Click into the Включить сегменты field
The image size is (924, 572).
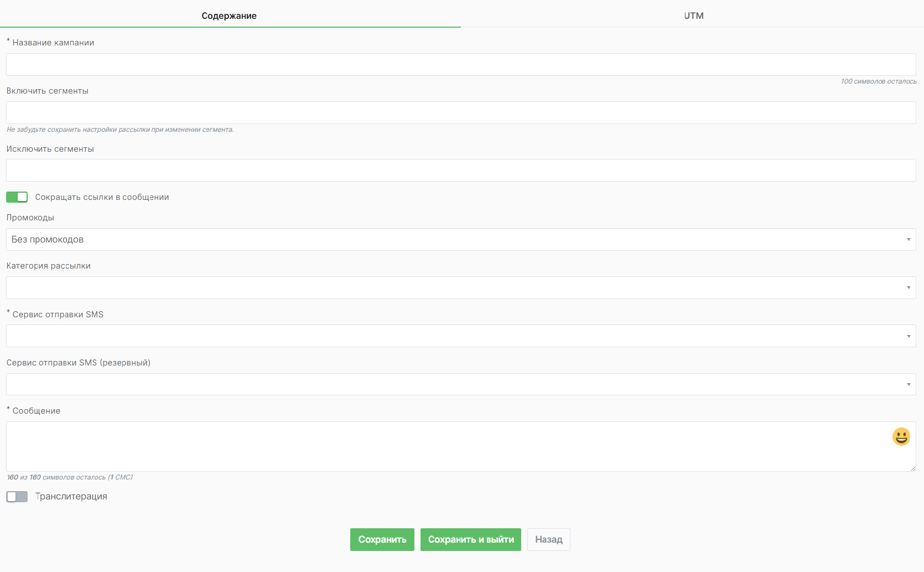coord(460,113)
